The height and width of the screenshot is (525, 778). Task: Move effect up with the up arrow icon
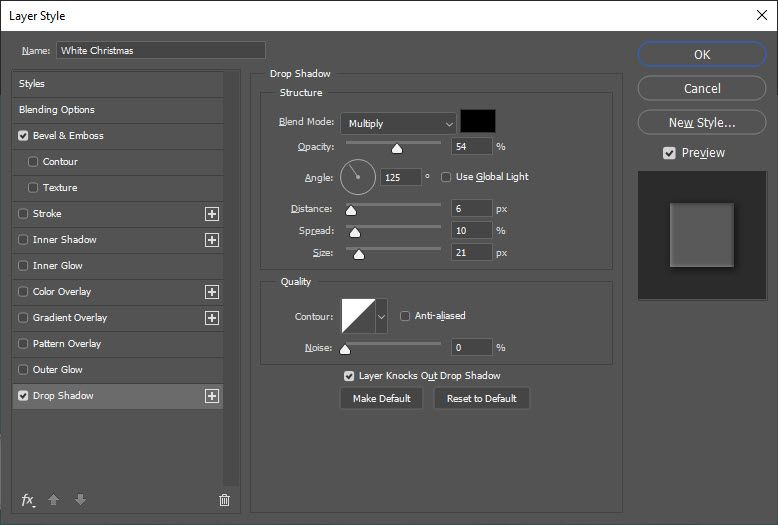coord(54,499)
